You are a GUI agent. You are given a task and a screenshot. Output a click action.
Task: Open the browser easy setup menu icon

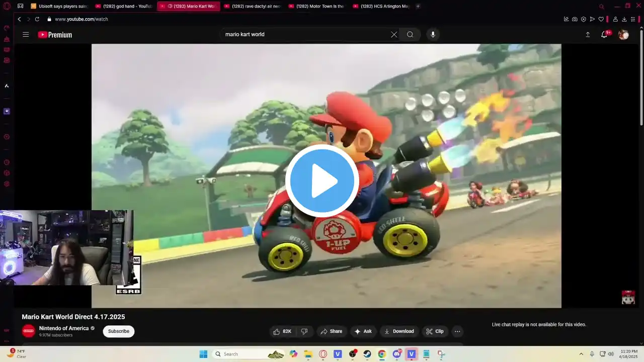[x=633, y=19]
